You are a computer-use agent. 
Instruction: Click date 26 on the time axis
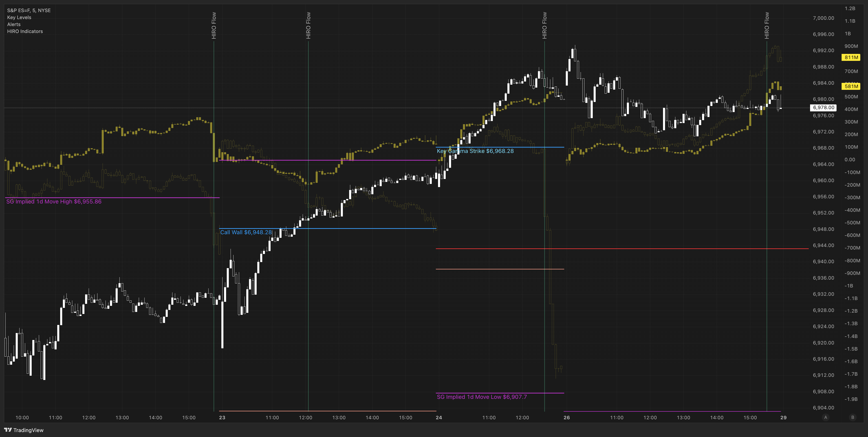tap(567, 417)
